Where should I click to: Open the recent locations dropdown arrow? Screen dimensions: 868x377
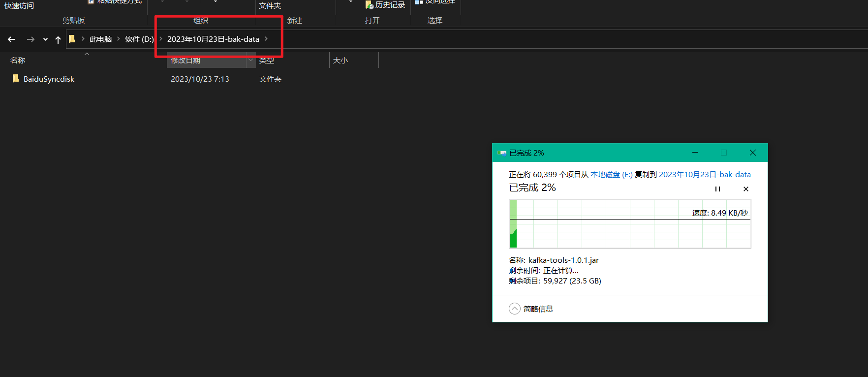click(45, 39)
